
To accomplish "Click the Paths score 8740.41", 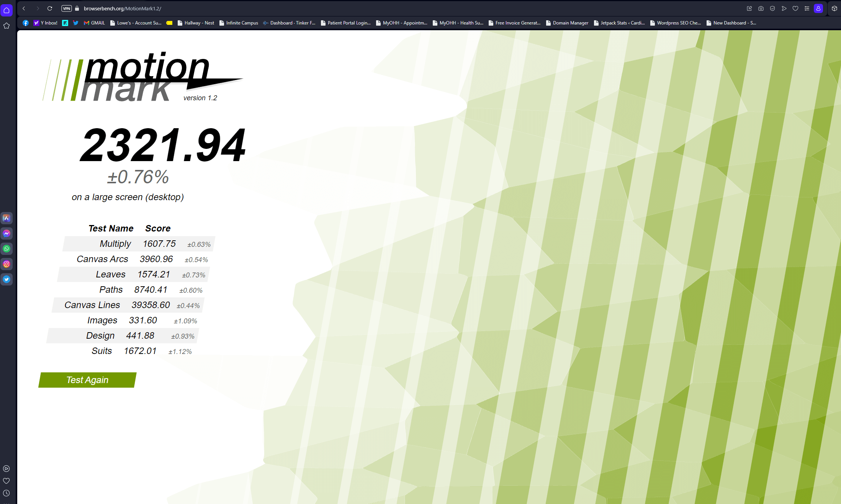I will click(151, 290).
